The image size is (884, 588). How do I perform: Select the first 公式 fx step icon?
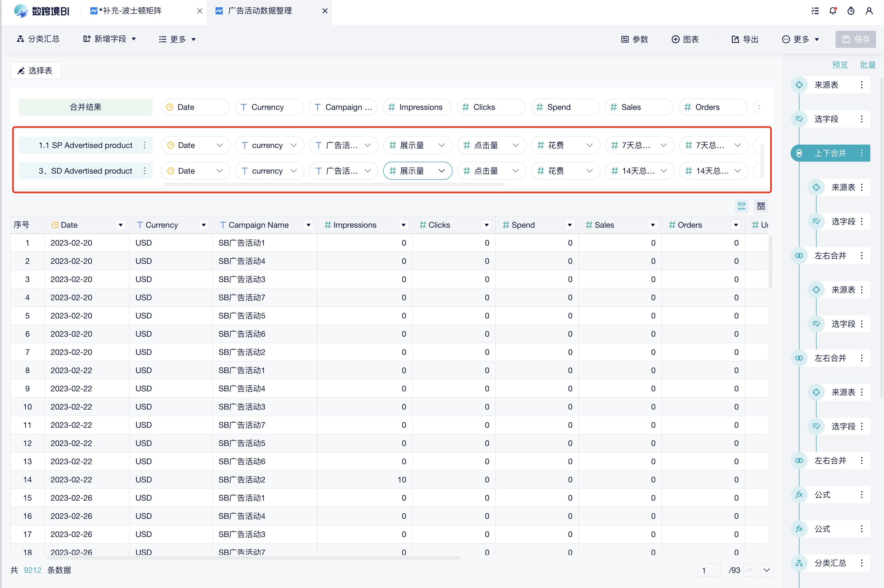pos(799,495)
